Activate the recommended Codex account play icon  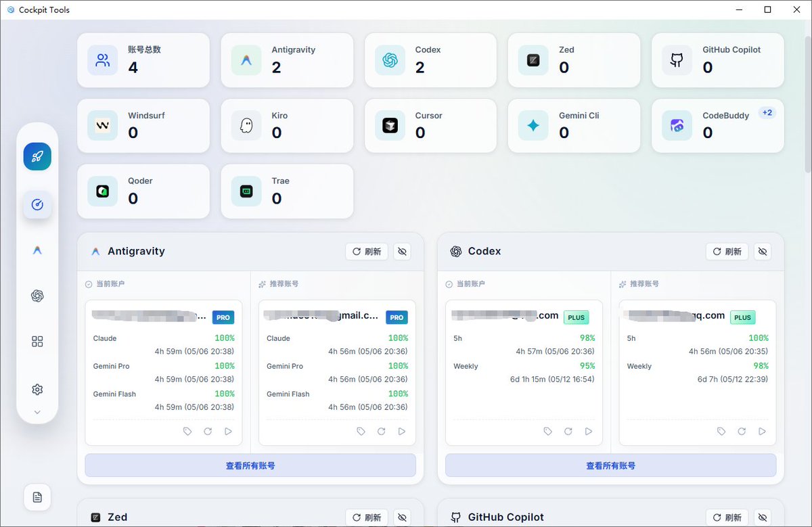tap(762, 432)
